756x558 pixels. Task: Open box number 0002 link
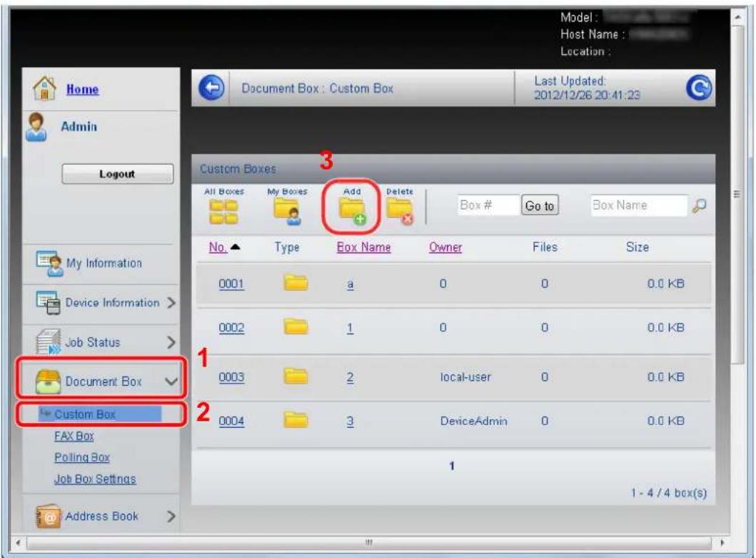[x=231, y=328]
